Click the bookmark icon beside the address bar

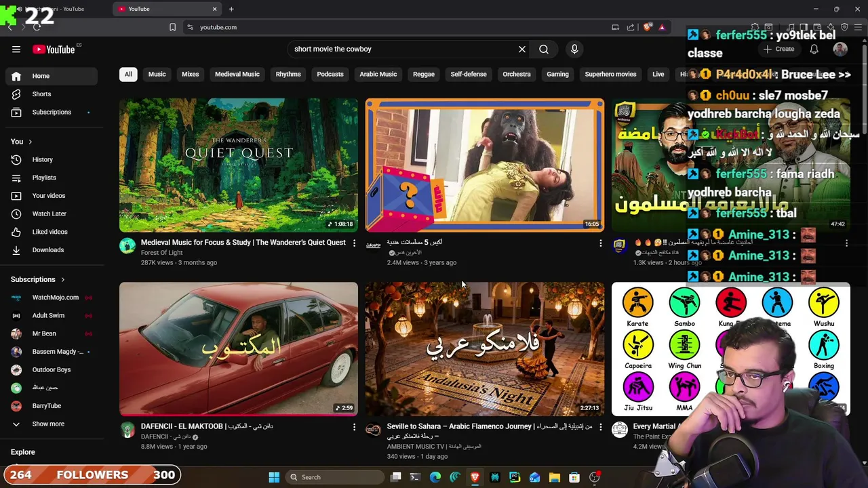point(172,27)
